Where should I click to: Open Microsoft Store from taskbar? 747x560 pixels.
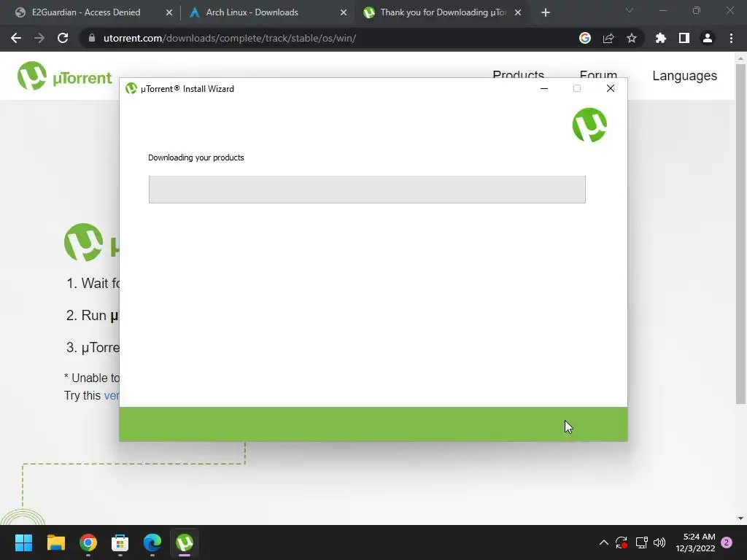[x=120, y=542]
